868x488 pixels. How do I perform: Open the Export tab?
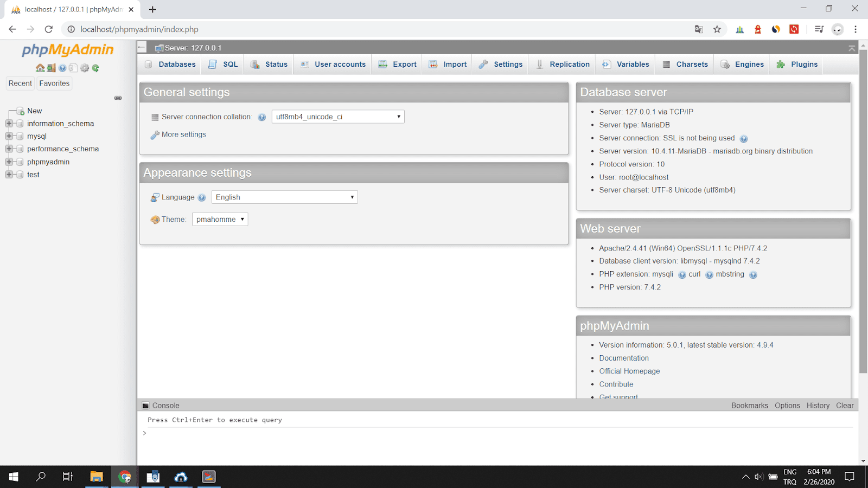[398, 65]
